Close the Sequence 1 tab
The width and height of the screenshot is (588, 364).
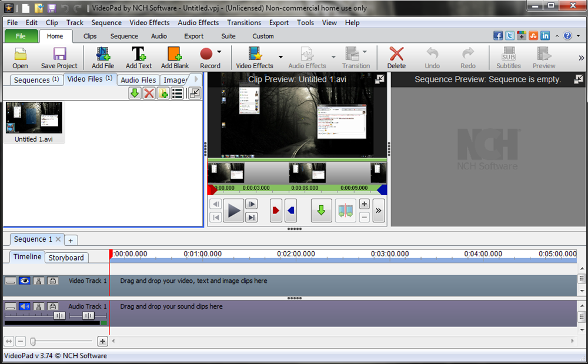58,239
